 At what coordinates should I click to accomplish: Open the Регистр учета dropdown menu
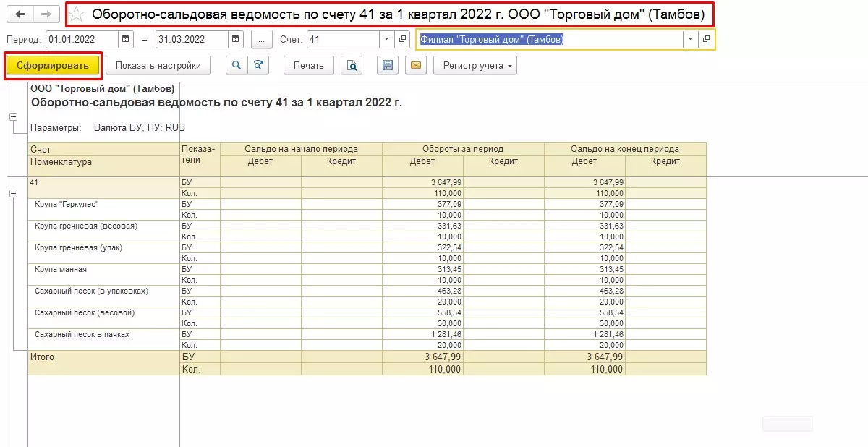click(x=475, y=65)
